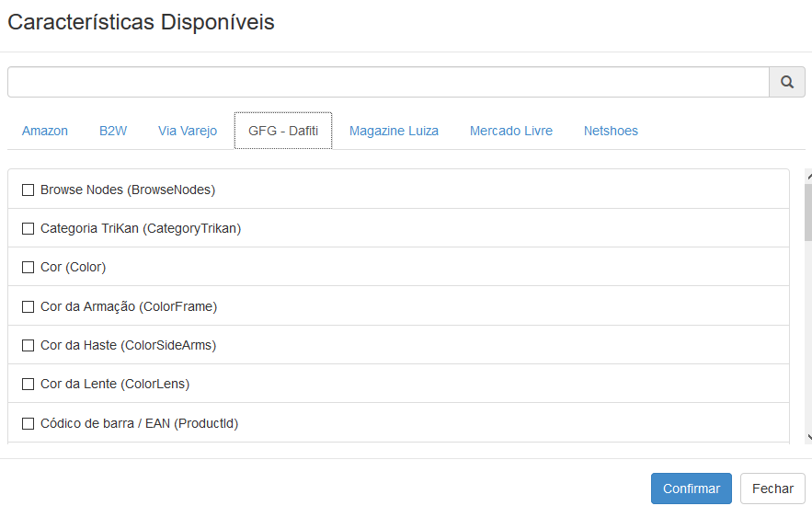Switch to the Amazon tab

[44, 131]
